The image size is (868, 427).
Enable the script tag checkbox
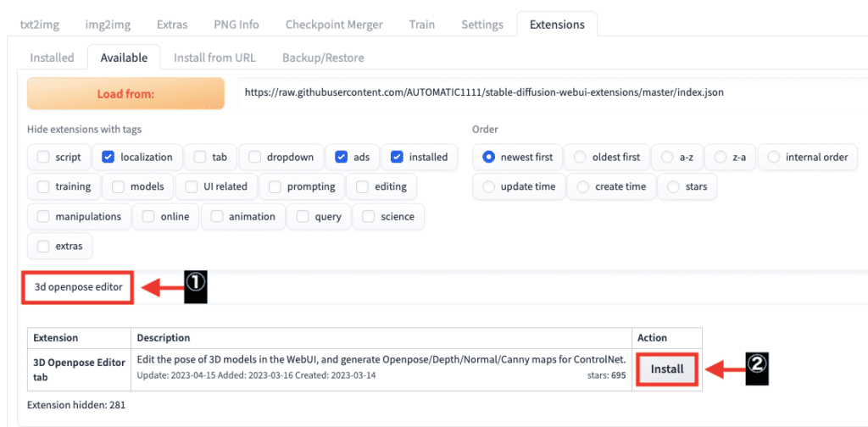point(43,157)
